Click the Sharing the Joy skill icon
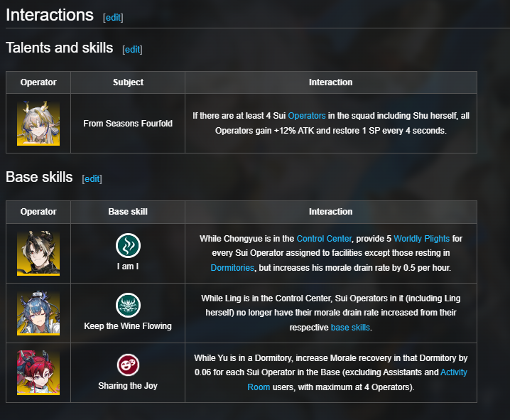Image resolution: width=510 pixels, height=420 pixels. [128, 365]
